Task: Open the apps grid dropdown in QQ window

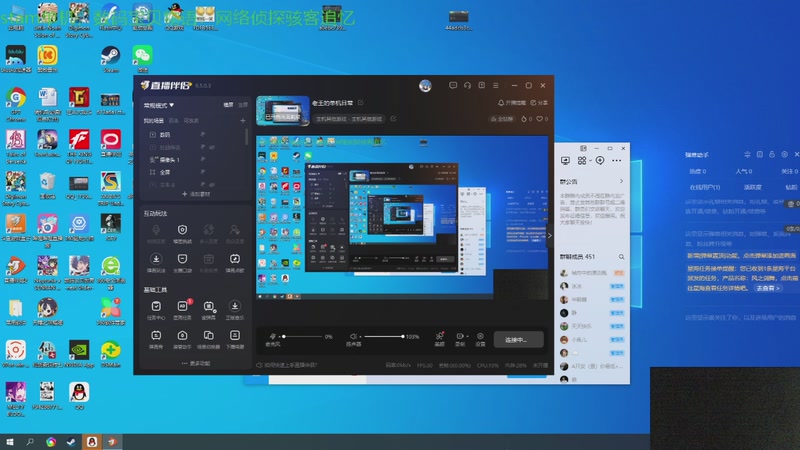Action: (x=584, y=161)
